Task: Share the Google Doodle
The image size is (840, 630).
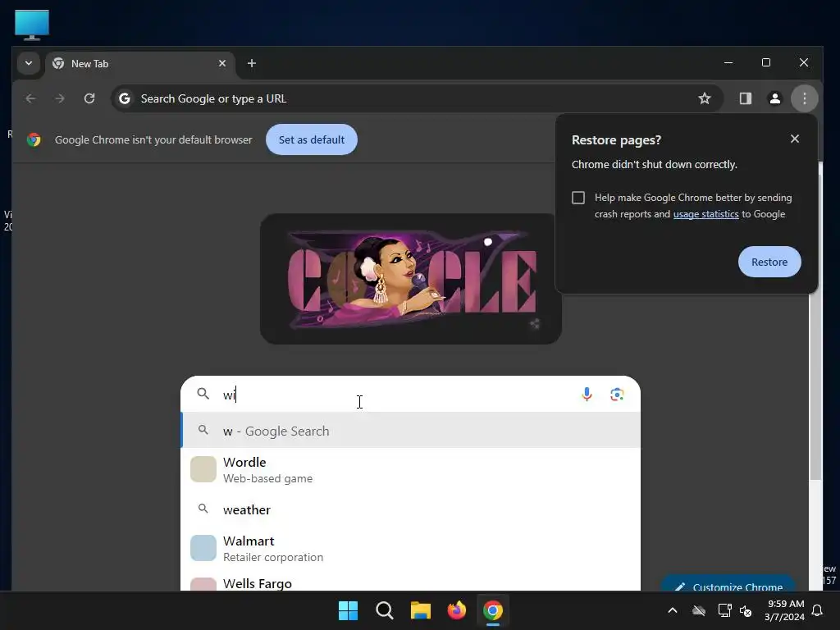Action: point(534,323)
